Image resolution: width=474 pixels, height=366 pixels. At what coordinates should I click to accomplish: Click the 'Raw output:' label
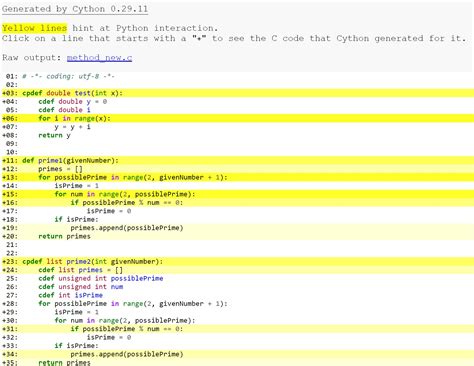pos(32,58)
